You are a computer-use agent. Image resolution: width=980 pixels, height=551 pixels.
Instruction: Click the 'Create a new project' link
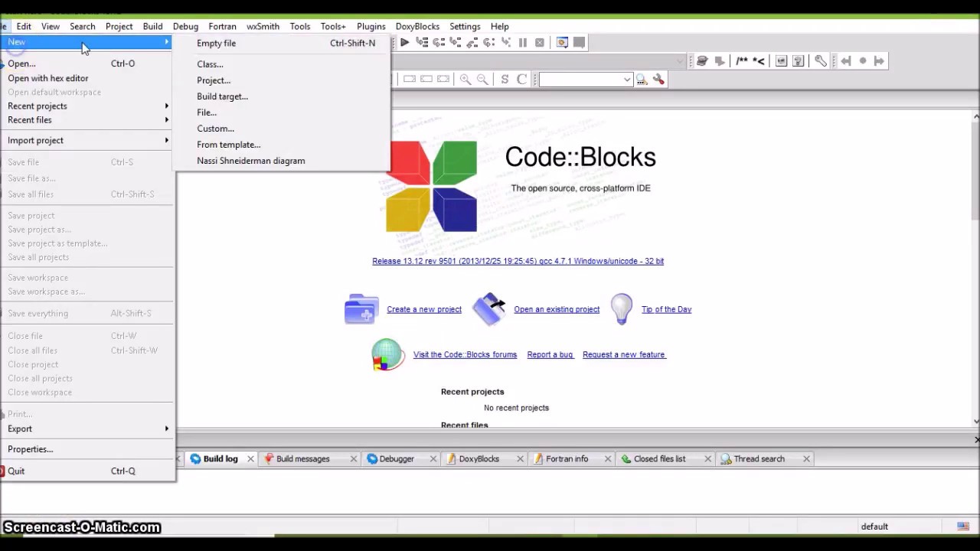pyautogui.click(x=424, y=309)
